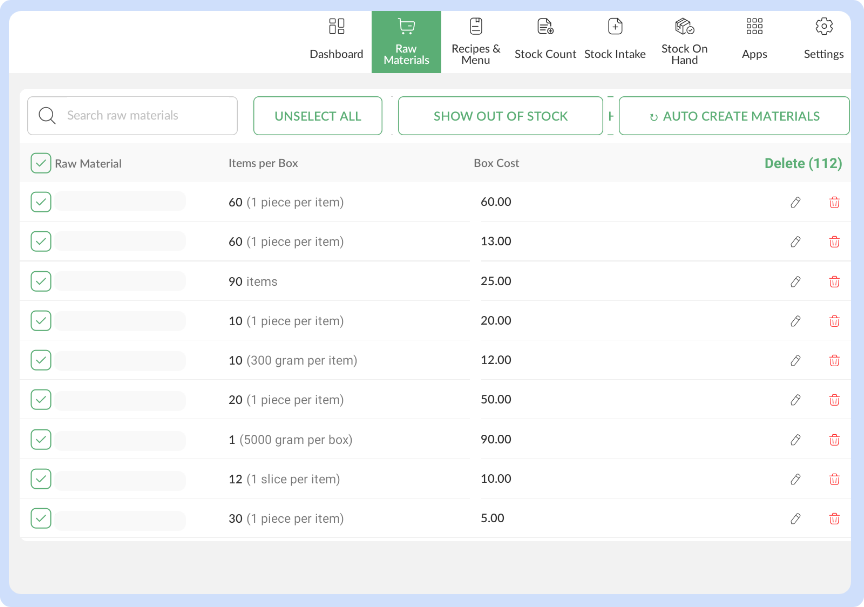Delete the 90 items row using trash icon
This screenshot has width=864, height=607.
pyautogui.click(x=834, y=281)
